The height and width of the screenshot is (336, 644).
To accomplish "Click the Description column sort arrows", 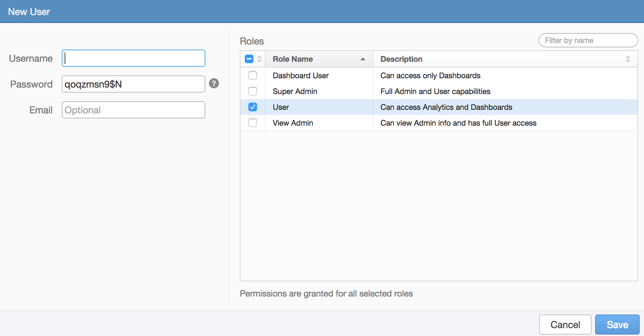I will click(627, 59).
